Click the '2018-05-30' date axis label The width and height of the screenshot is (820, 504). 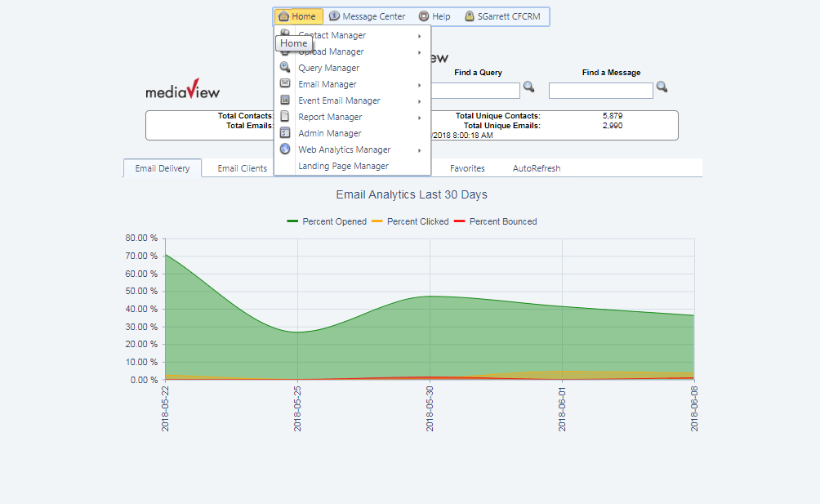click(430, 409)
